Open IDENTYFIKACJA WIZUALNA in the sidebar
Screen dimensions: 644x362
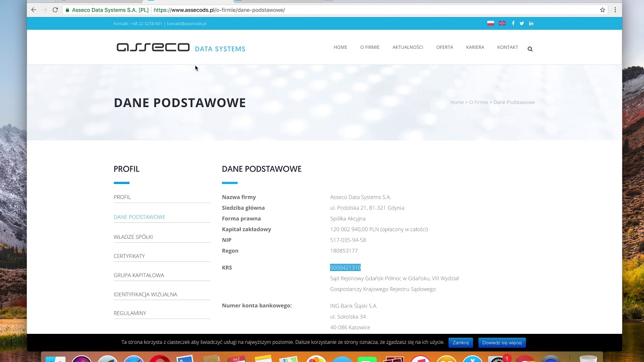click(x=145, y=294)
